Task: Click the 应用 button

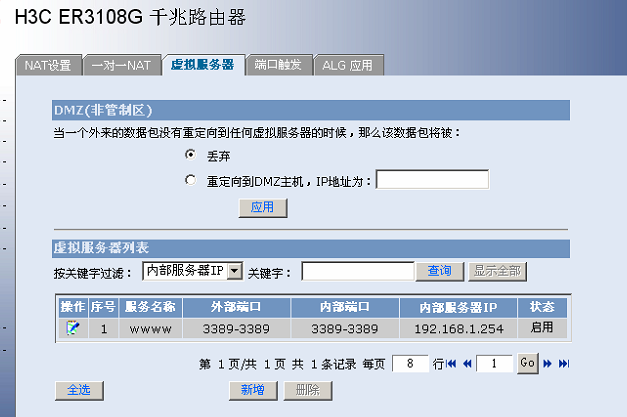Action: [263, 208]
